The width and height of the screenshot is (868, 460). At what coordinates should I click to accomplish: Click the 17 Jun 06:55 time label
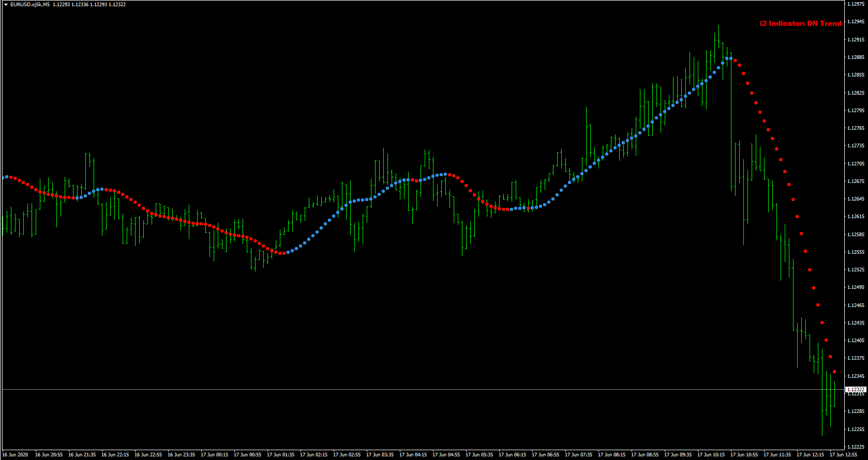coord(545,455)
